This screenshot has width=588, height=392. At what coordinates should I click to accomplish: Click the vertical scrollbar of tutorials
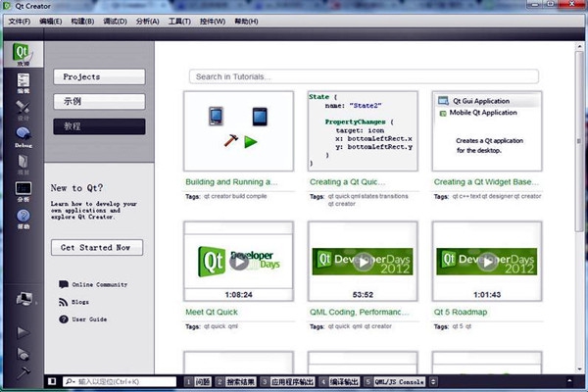(579, 141)
